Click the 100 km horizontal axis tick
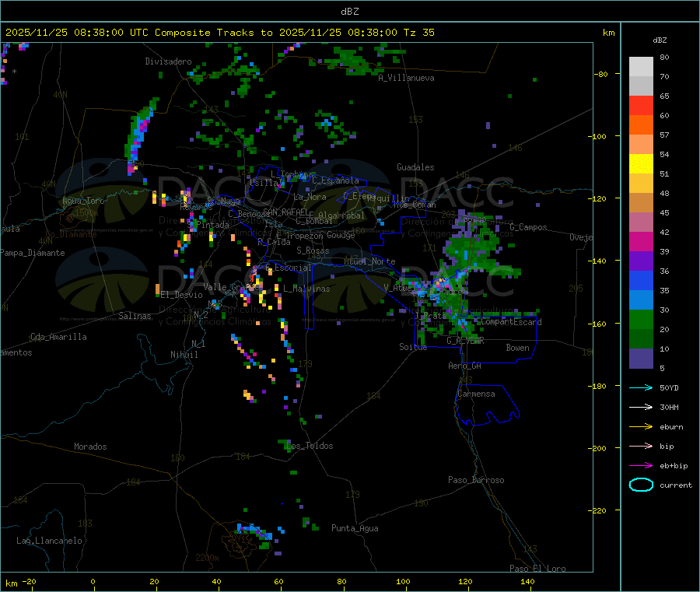 [403, 581]
